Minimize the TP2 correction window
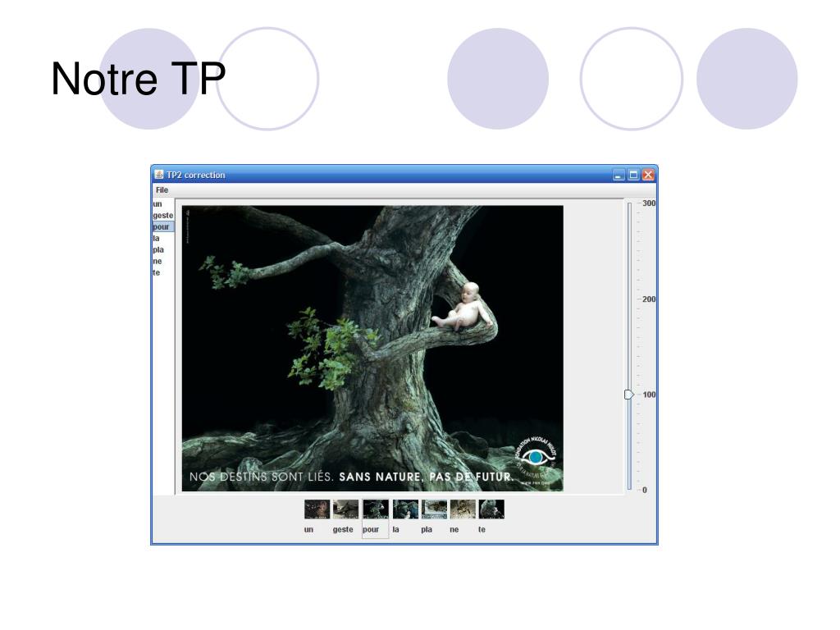 click(619, 175)
